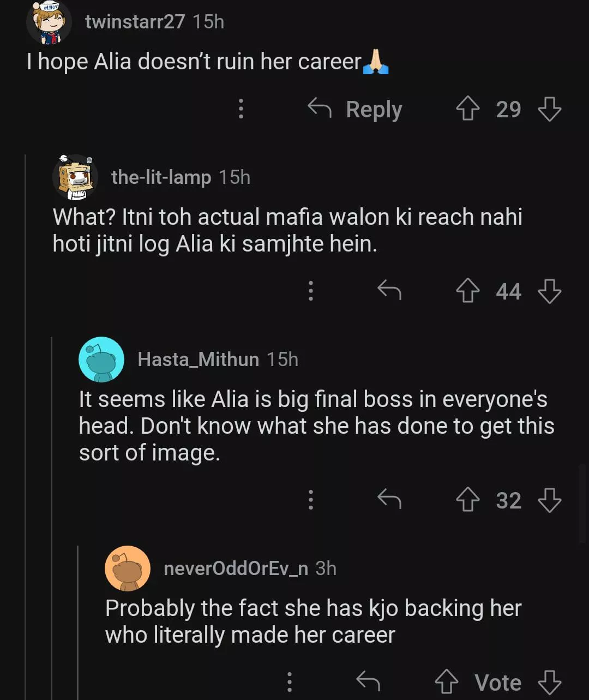
Task: Upvote Hasta_Mithun's comment
Action: tap(467, 500)
